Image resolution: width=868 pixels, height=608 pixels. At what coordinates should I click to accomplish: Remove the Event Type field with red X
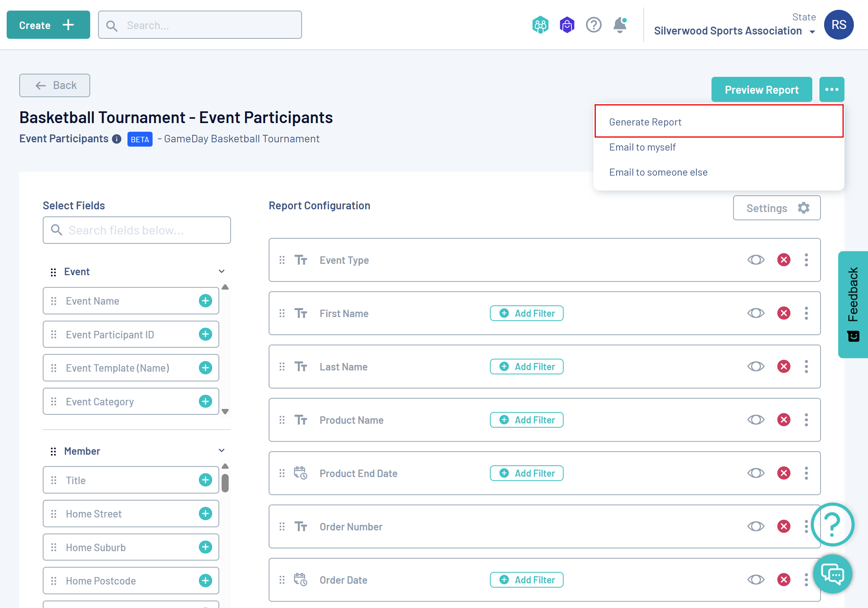[x=783, y=260]
